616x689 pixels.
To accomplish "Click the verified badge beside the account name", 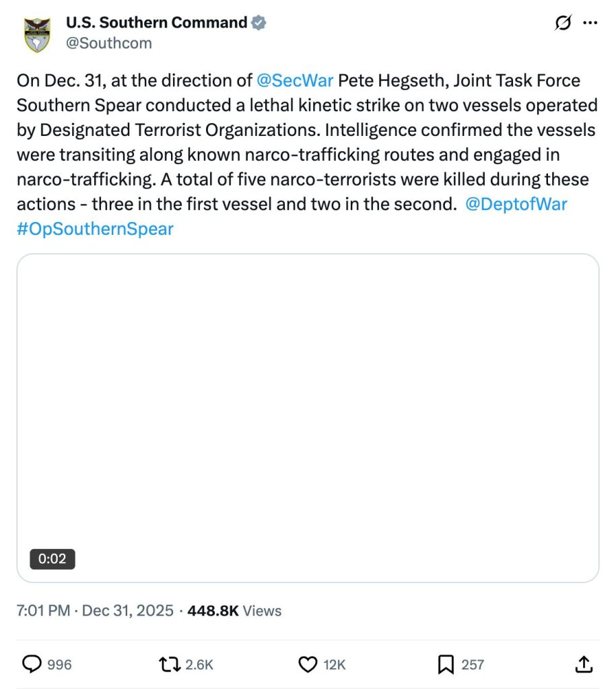I will click(x=259, y=23).
